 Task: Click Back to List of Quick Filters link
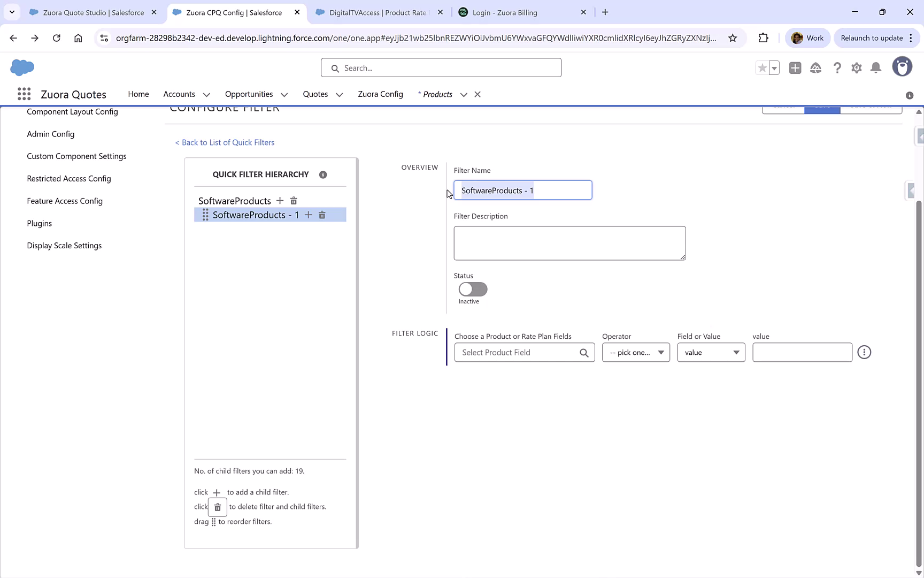pyautogui.click(x=225, y=142)
